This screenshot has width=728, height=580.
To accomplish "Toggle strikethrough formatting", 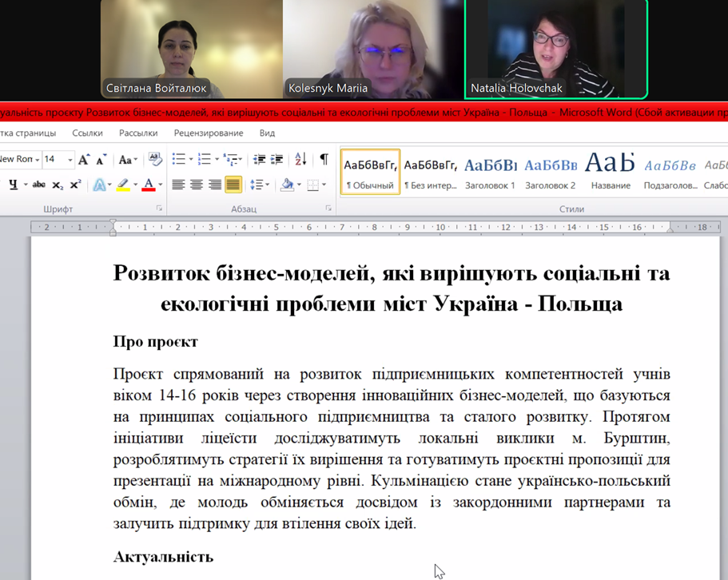I will pos(38,185).
